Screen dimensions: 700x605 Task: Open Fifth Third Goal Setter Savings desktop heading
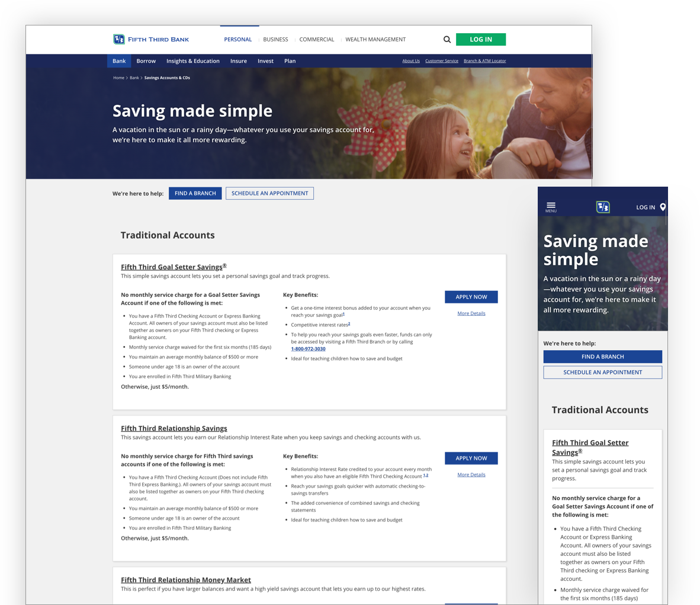(174, 267)
